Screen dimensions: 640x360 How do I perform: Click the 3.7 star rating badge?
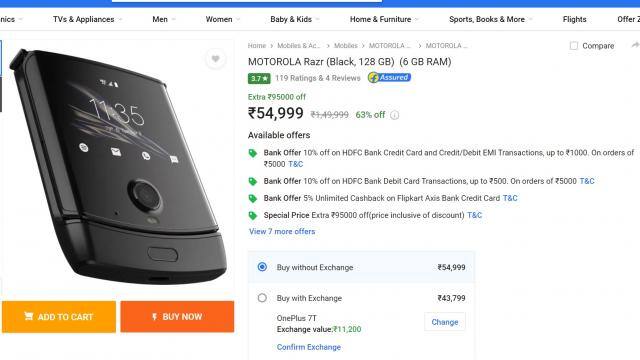259,78
